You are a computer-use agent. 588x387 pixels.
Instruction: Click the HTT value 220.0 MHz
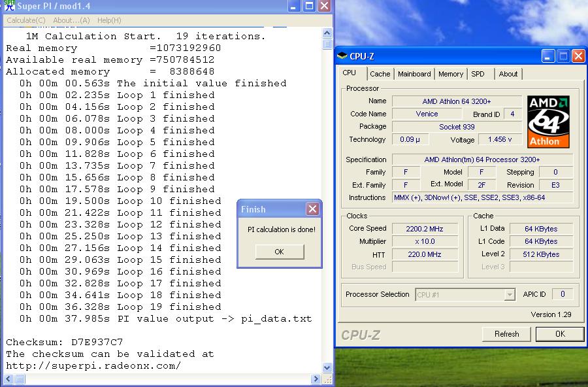425,254
